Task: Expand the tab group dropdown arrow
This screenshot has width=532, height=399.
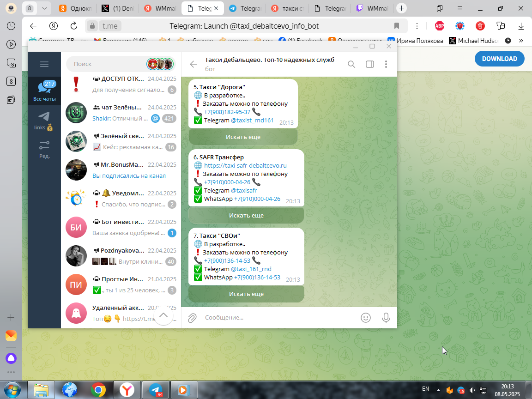Action: pyautogui.click(x=44, y=8)
